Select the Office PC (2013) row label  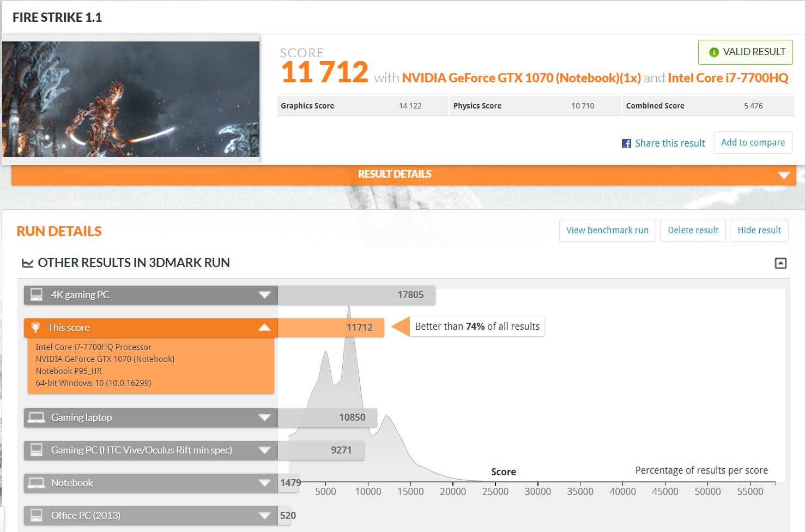[x=86, y=516]
